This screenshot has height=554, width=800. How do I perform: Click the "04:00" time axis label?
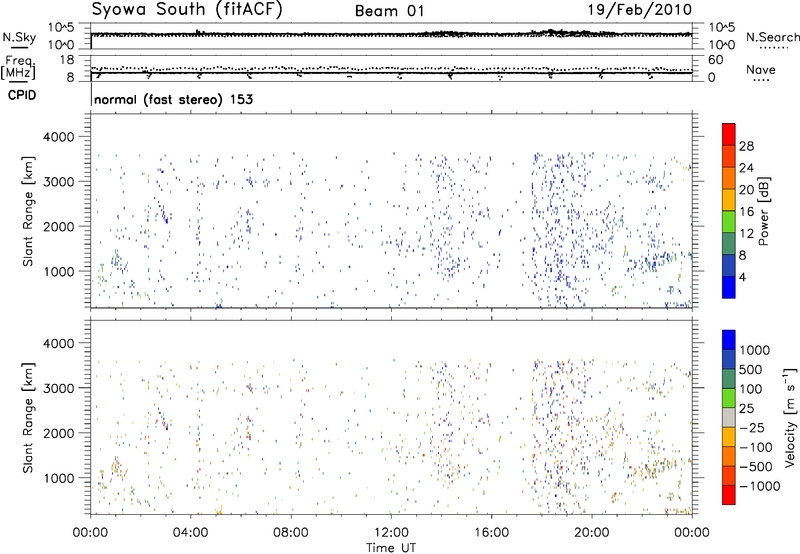point(190,533)
